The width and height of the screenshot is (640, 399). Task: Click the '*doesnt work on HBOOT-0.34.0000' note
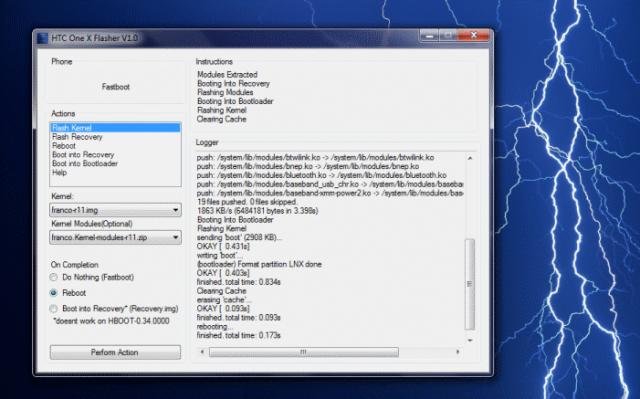click(111, 321)
